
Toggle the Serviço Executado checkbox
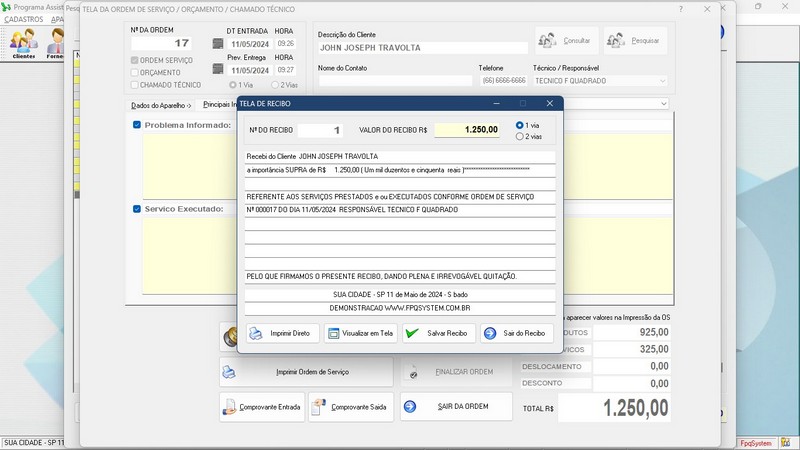(x=137, y=209)
